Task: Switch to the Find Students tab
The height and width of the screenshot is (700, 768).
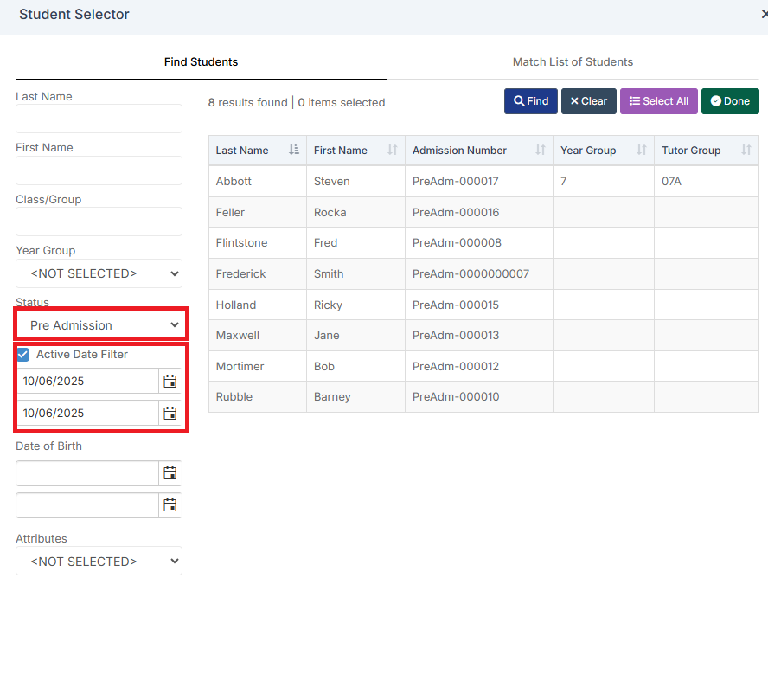Action: (201, 61)
